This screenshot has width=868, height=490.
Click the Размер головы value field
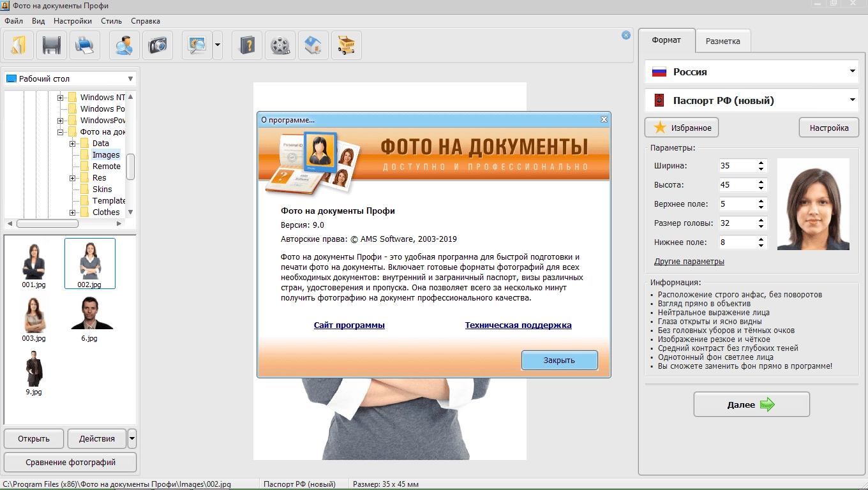coord(737,223)
